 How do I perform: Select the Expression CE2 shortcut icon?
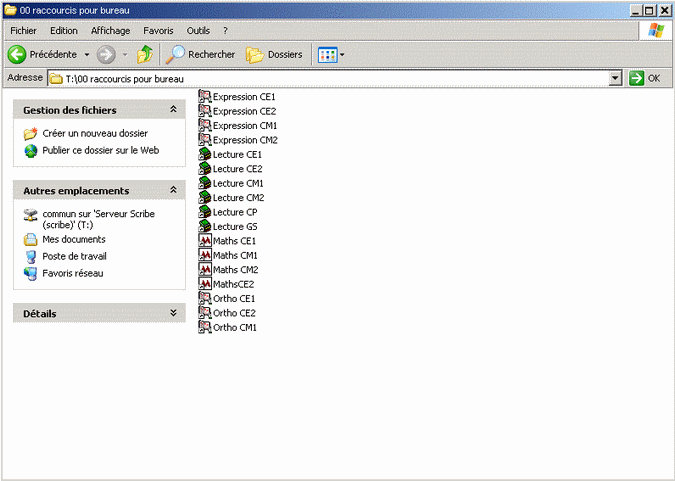(x=204, y=111)
